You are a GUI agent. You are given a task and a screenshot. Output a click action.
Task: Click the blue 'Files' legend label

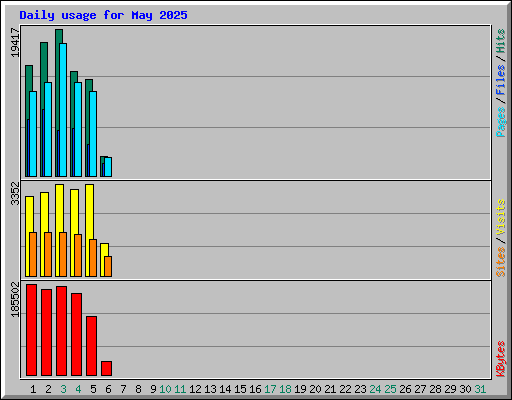(501, 80)
